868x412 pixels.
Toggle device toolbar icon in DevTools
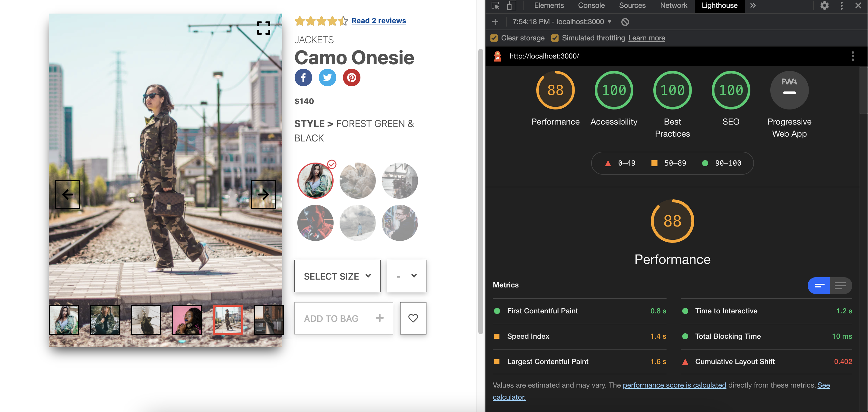click(511, 5)
